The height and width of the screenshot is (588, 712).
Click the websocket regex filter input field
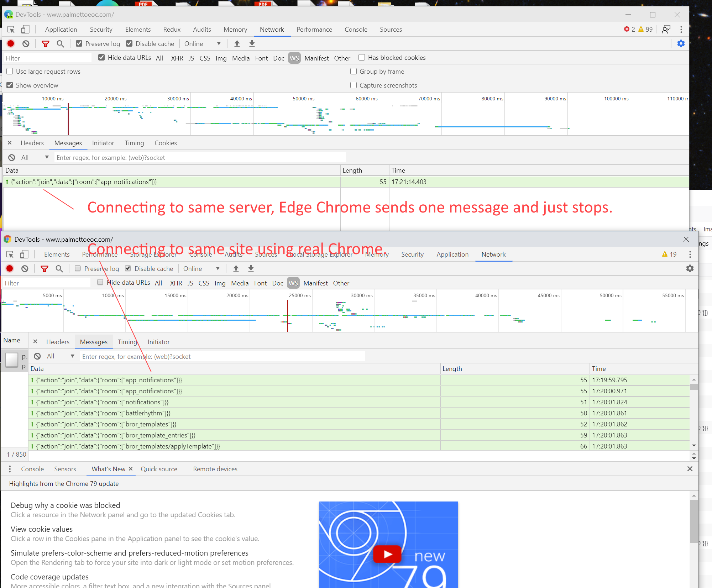[x=199, y=157]
